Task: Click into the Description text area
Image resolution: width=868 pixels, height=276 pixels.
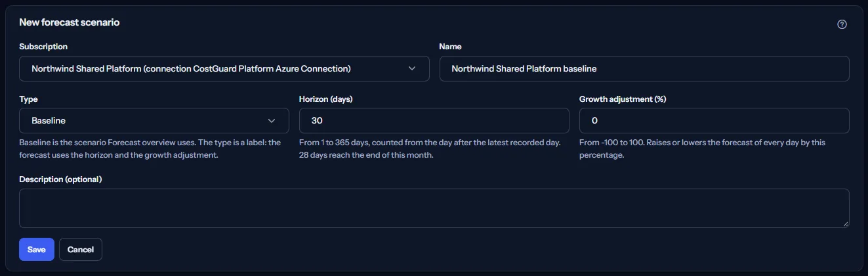Action: pyautogui.click(x=434, y=208)
